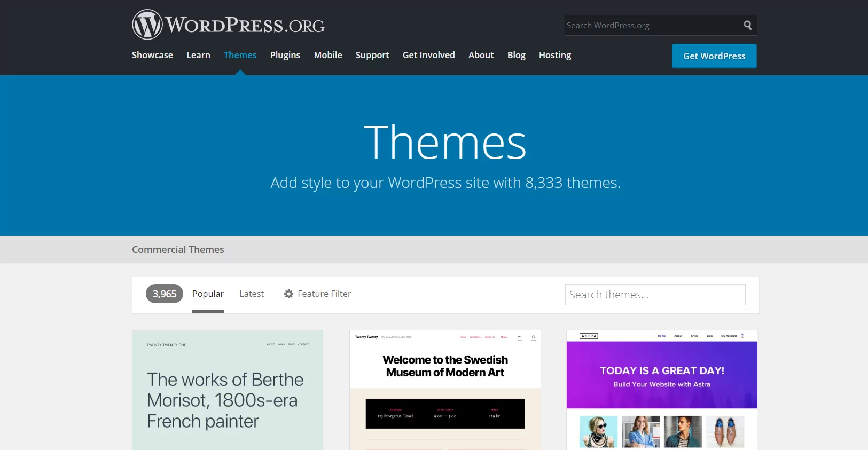Visit the Get Involved page
The height and width of the screenshot is (450, 868).
click(x=428, y=55)
